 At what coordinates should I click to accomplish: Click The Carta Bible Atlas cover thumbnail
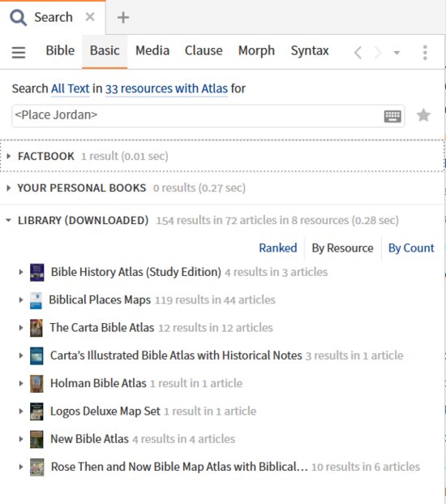click(36, 328)
